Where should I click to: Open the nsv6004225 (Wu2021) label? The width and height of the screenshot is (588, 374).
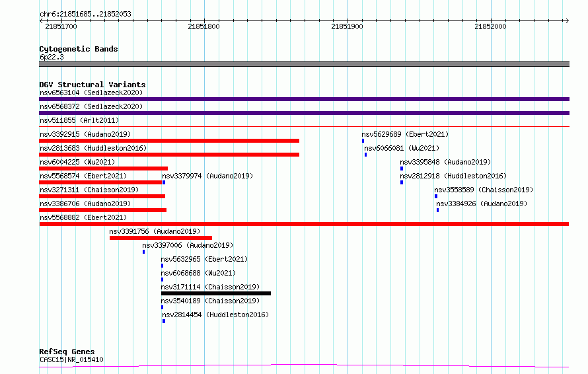point(77,162)
